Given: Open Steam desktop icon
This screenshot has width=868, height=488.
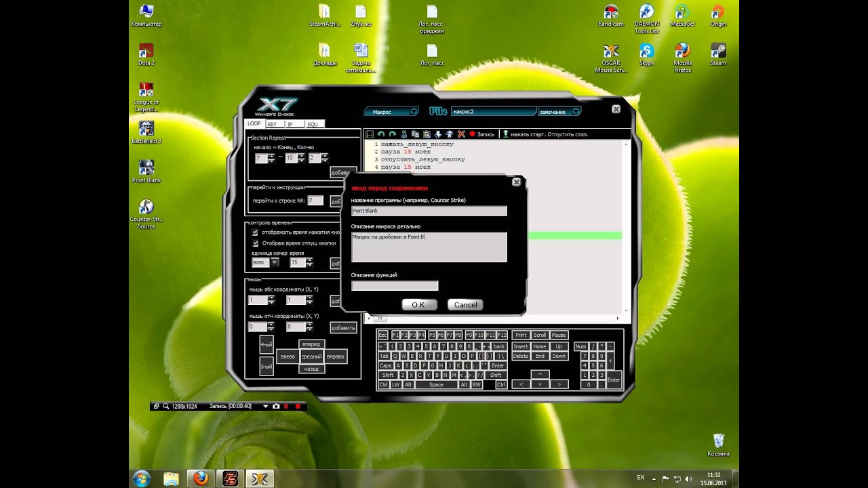Looking at the screenshot, I should tap(718, 56).
